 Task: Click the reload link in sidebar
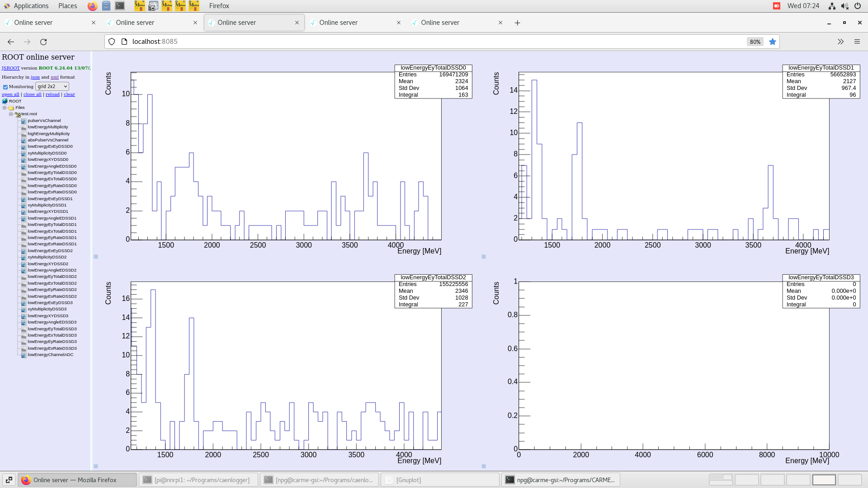tap(52, 94)
